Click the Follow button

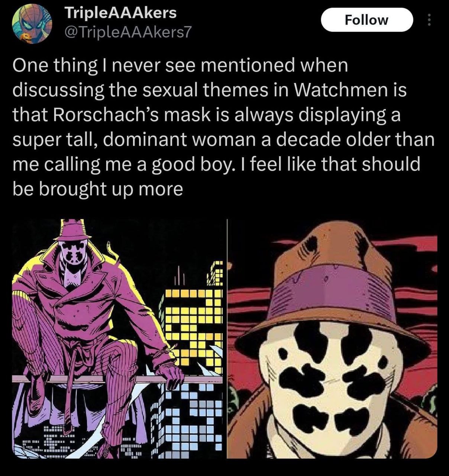[x=366, y=20]
